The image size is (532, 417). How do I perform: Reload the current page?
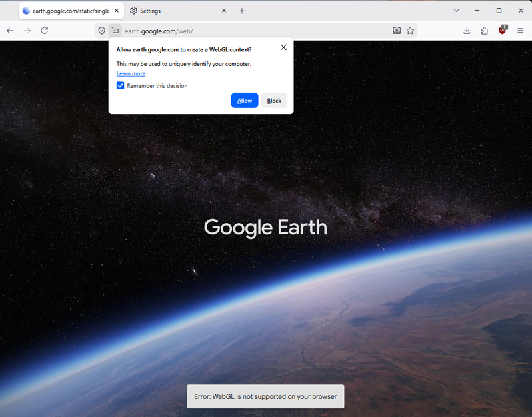coord(45,31)
